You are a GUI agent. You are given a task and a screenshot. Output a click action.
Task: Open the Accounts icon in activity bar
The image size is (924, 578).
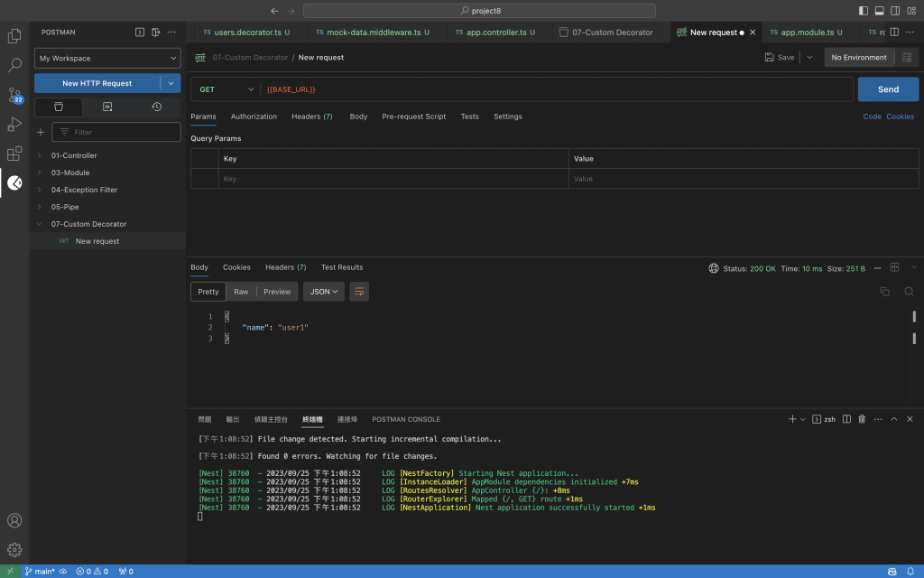point(14,520)
